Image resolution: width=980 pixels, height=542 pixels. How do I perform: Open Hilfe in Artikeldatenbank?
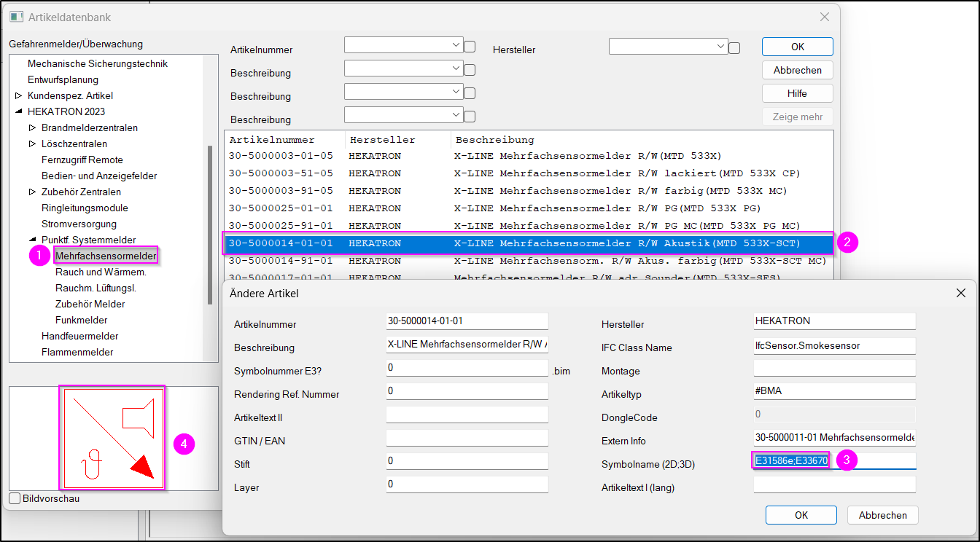click(x=798, y=93)
